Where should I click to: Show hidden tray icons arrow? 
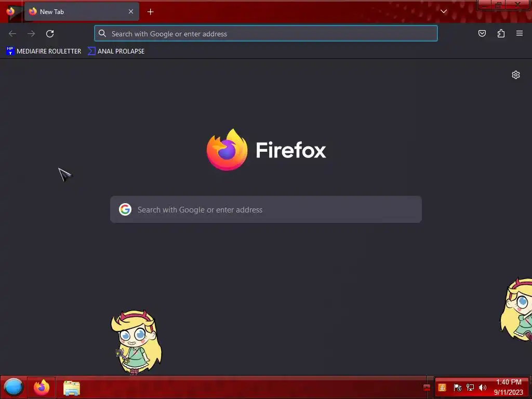pyautogui.click(x=427, y=388)
